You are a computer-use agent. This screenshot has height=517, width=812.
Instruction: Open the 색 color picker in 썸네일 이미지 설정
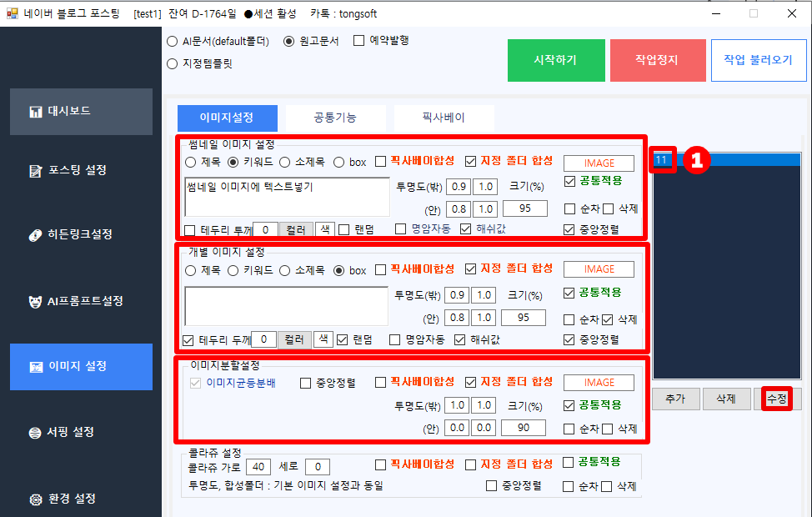coord(324,229)
